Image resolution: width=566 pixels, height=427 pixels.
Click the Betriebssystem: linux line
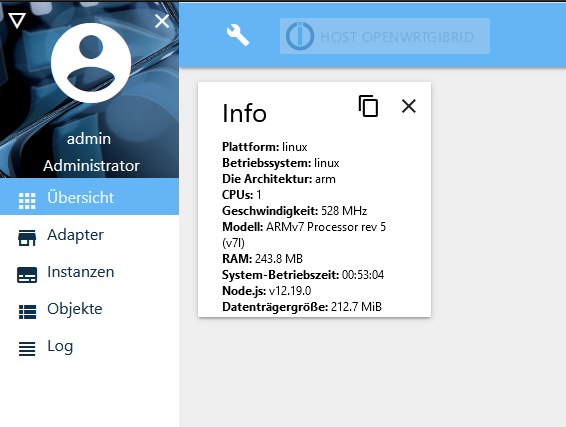(280, 163)
